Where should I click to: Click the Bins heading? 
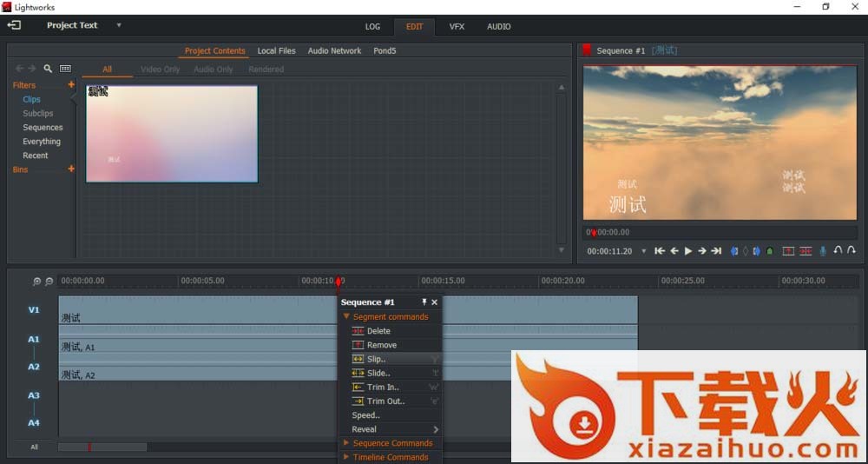[21, 169]
